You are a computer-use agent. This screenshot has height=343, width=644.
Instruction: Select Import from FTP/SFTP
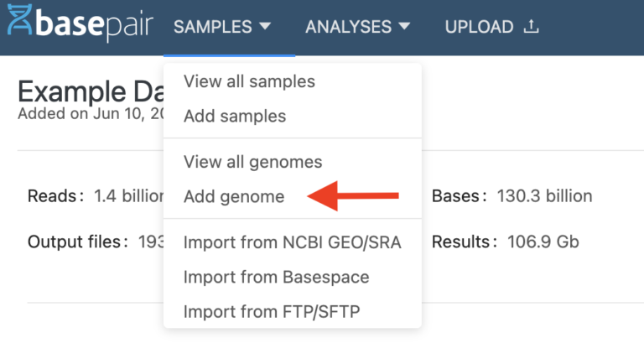pos(273,312)
